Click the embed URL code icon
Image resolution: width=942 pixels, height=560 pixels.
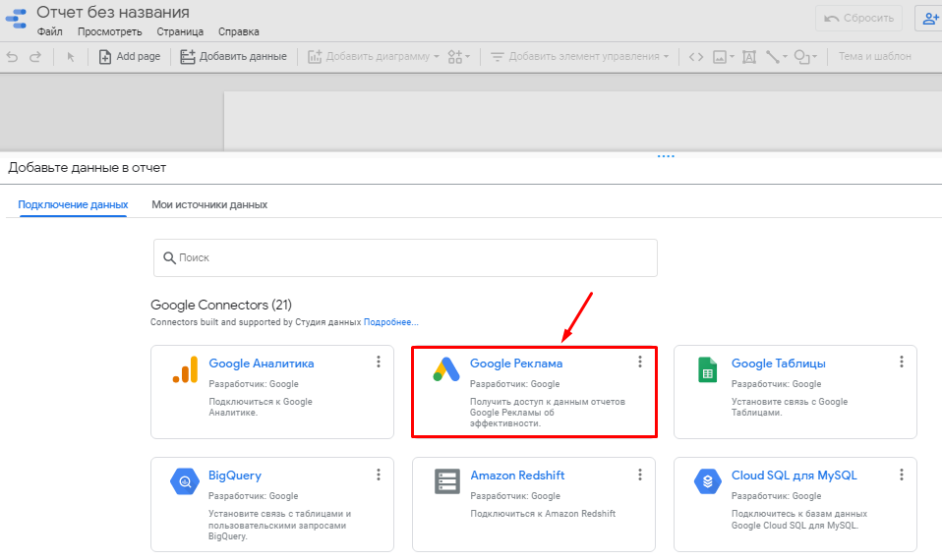coord(696,56)
